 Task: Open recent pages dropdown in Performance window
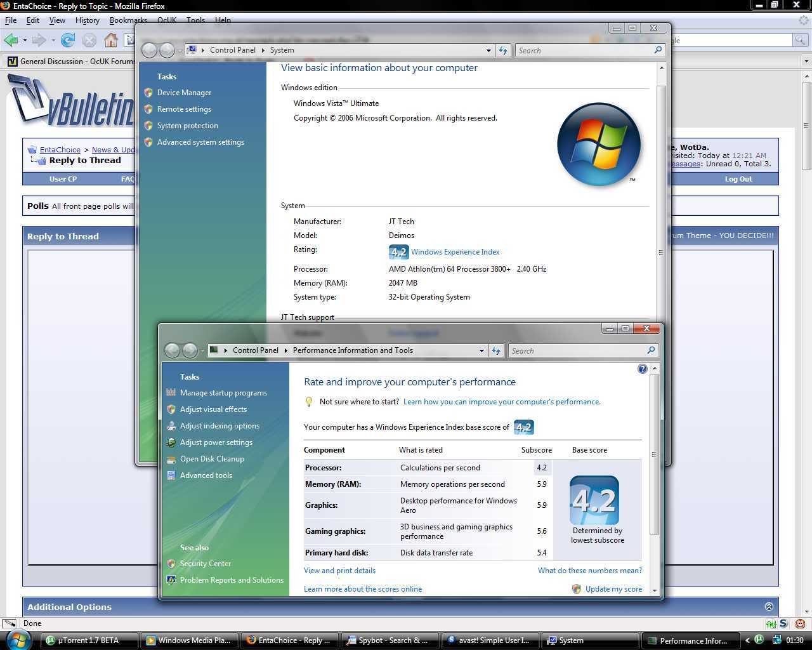point(202,350)
